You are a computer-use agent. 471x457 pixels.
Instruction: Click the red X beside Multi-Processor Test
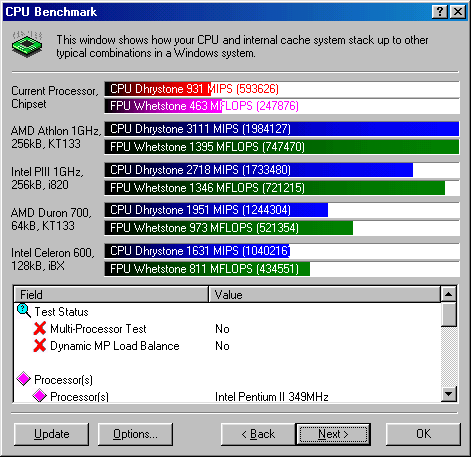pos(40,328)
